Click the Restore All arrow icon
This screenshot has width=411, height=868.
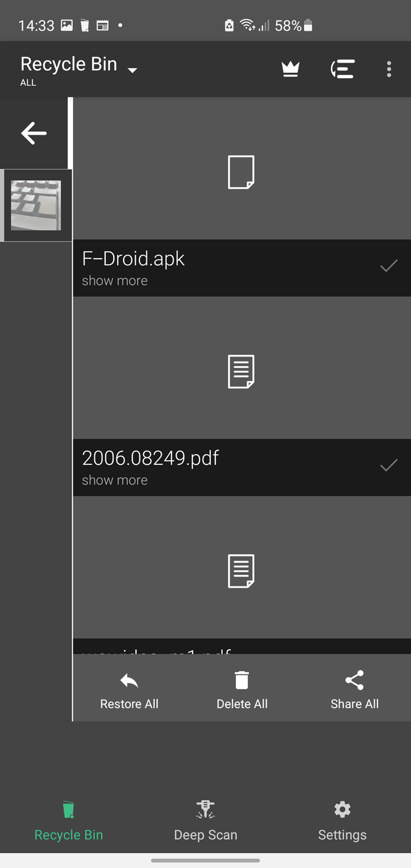pyautogui.click(x=129, y=680)
